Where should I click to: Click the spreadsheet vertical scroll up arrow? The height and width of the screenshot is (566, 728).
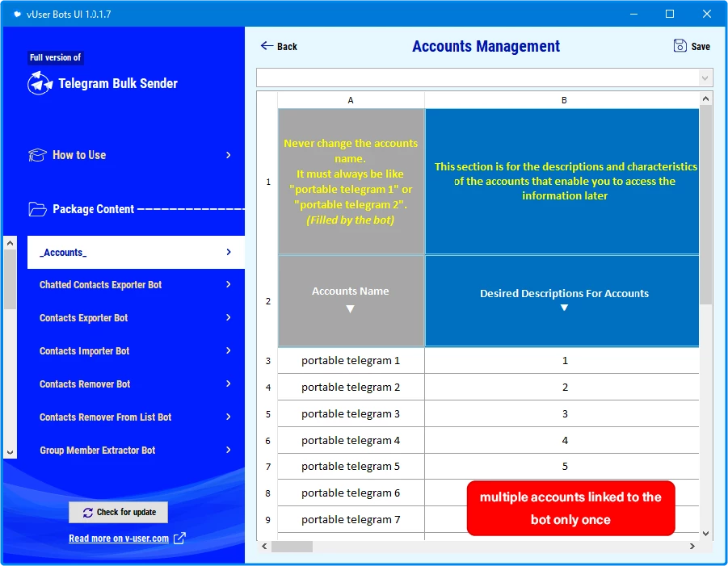point(705,99)
